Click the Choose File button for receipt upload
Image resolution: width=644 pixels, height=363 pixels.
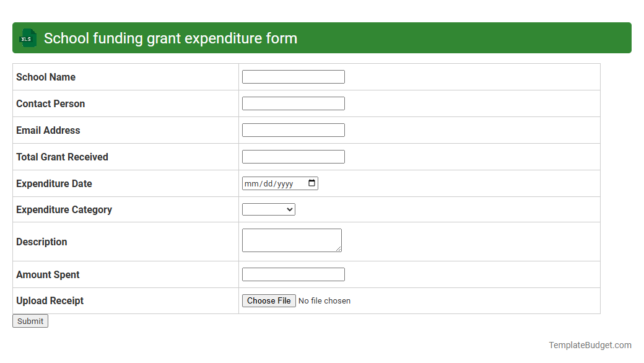(x=269, y=300)
